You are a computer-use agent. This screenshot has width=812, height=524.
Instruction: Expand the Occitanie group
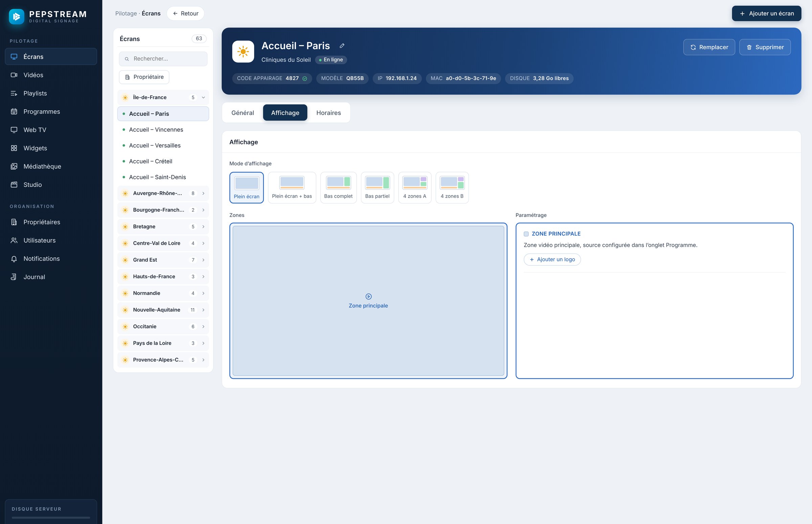(163, 327)
